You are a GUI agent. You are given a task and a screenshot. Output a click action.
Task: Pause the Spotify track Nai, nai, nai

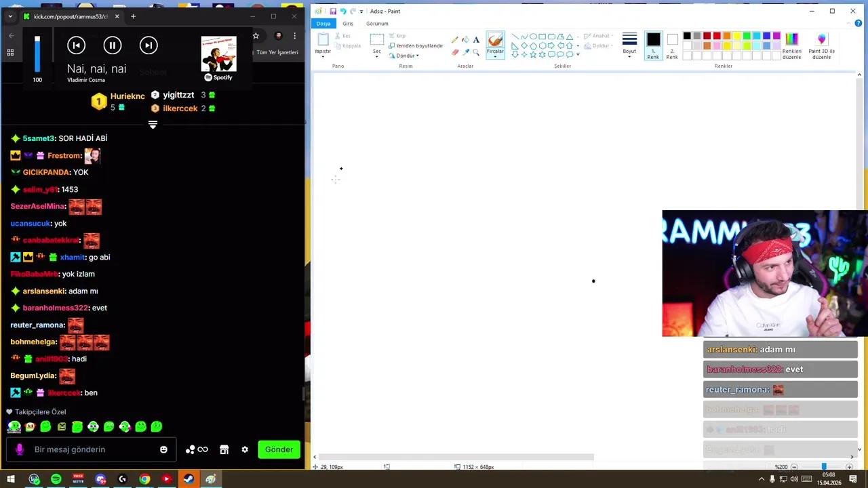112,45
